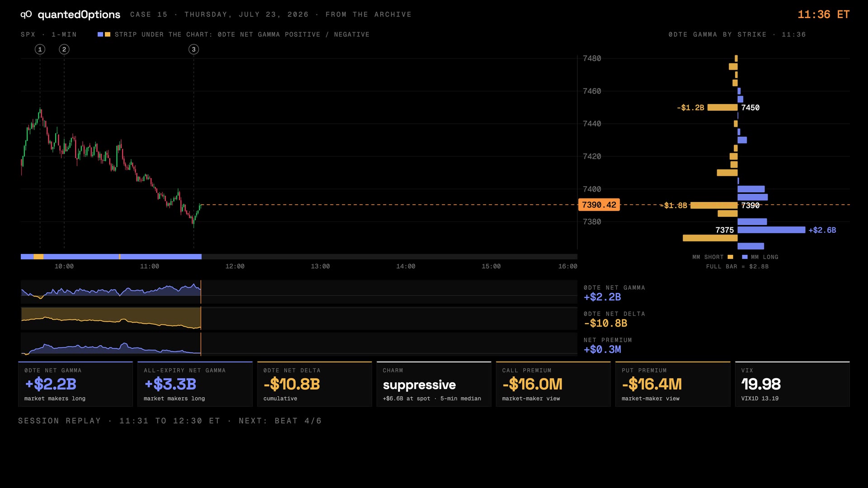The image size is (868, 488).
Task: Click the quantedOptions logo icon
Action: pos(26,14)
